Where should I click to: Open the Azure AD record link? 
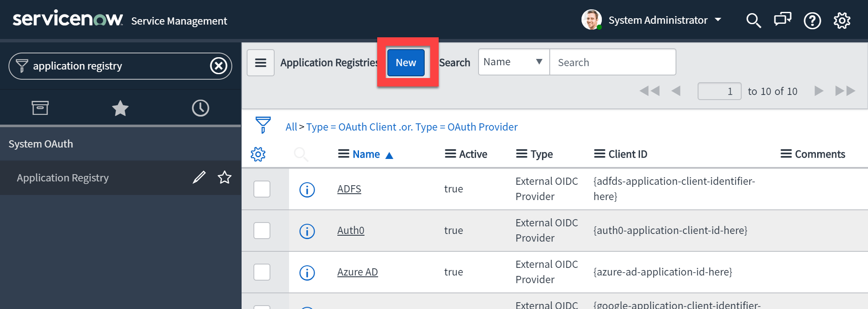pyautogui.click(x=357, y=272)
